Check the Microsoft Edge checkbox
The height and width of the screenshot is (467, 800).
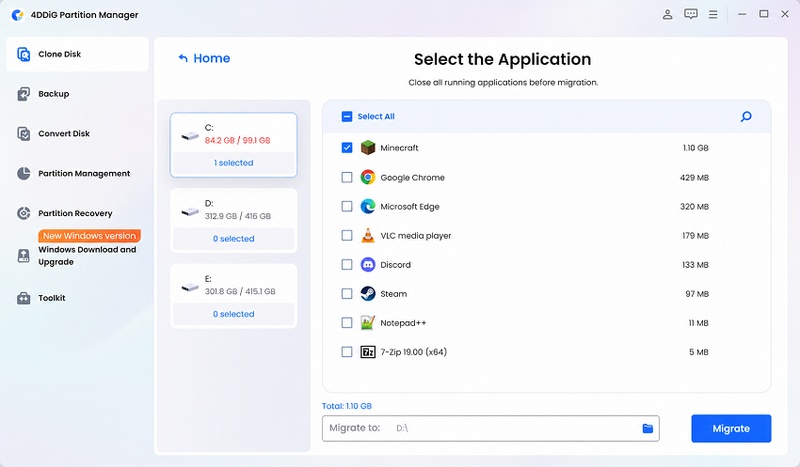coord(347,207)
